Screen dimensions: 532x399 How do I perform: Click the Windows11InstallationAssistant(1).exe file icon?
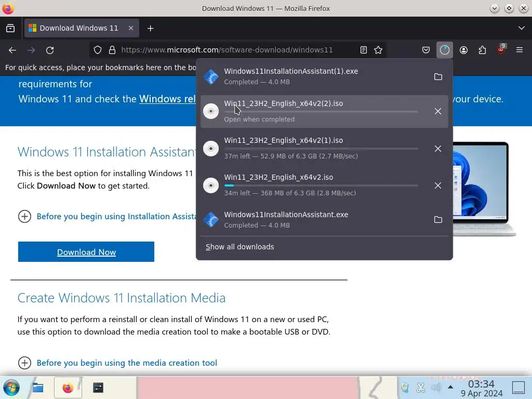pyautogui.click(x=211, y=77)
